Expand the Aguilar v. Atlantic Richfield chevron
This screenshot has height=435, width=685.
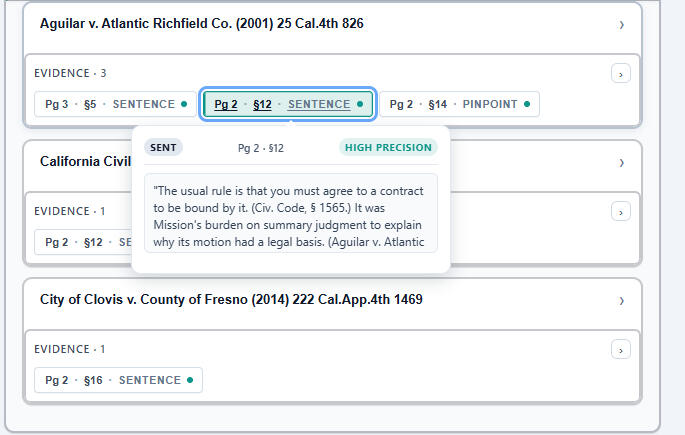(621, 25)
